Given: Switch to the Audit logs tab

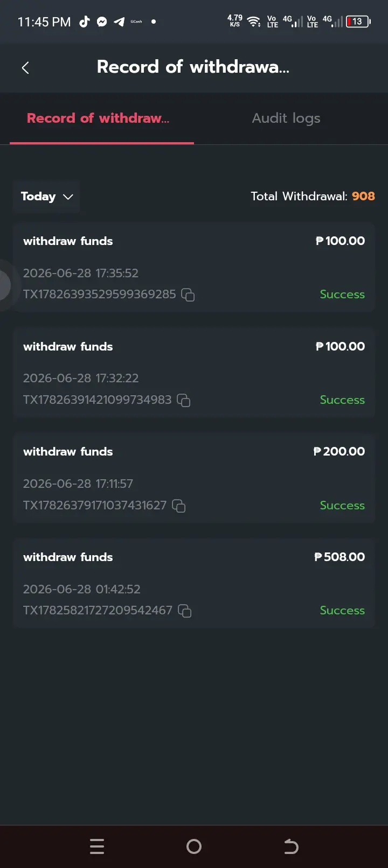Looking at the screenshot, I should 286,118.
